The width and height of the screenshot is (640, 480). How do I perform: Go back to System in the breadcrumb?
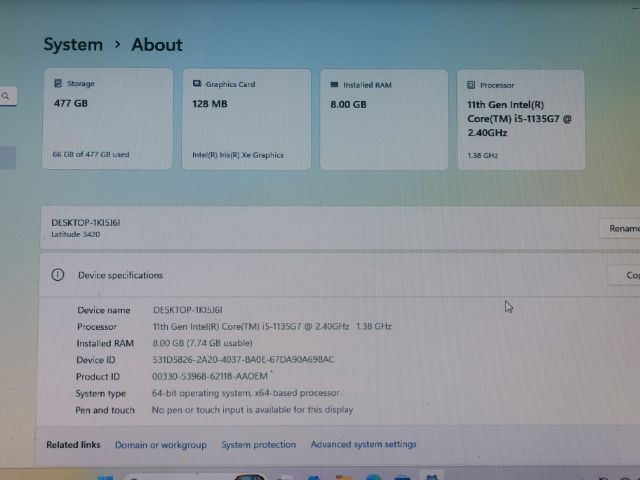73,44
